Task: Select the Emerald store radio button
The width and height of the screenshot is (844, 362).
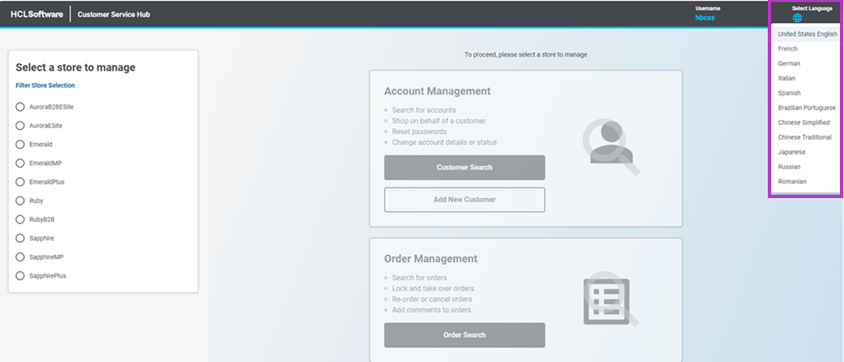Action: [20, 145]
